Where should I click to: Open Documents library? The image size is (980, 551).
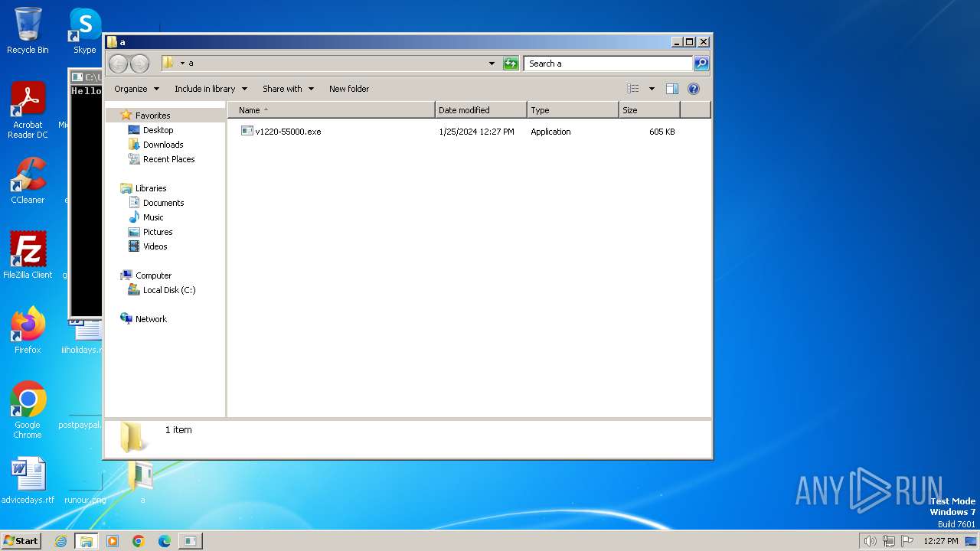[x=163, y=203]
